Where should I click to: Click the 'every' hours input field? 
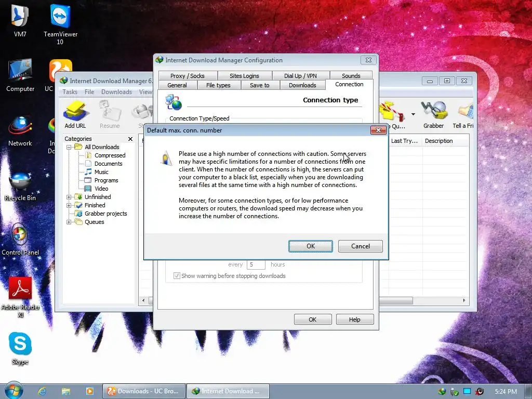click(256, 264)
